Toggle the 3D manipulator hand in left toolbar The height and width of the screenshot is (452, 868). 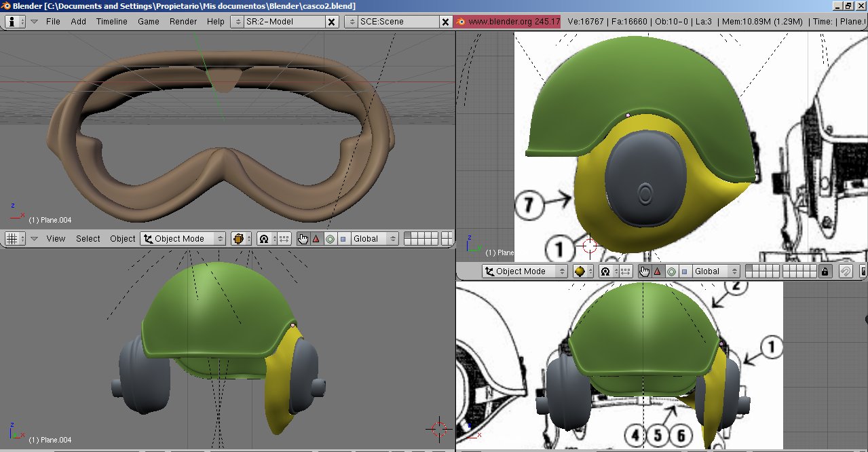pos(303,239)
